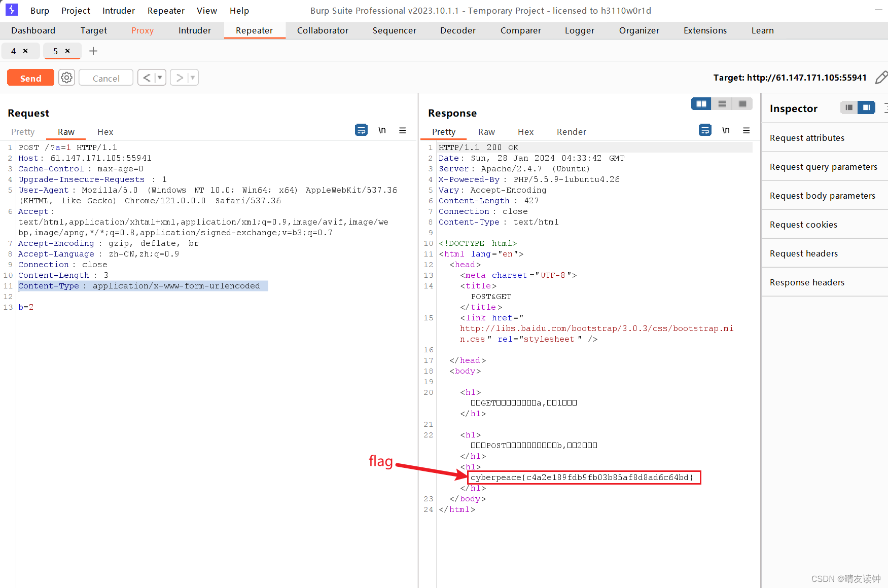Switch to the Dashboard tab
This screenshot has height=588, width=888.
tap(33, 30)
